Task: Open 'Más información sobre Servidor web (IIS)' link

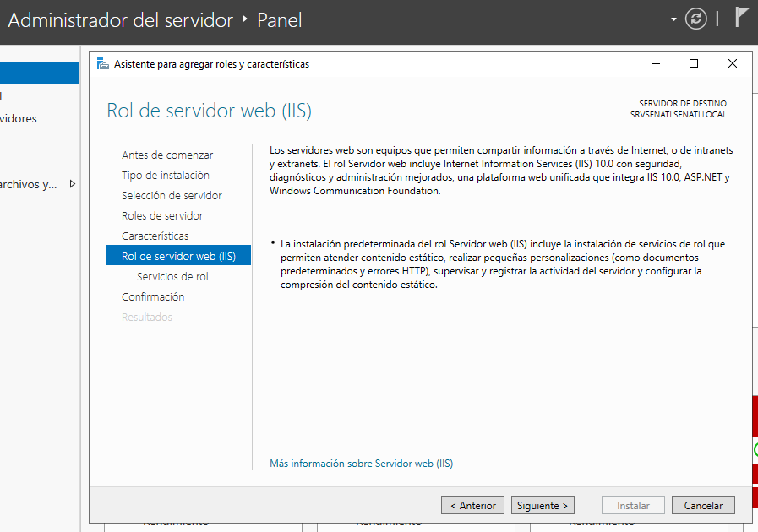Action: point(361,464)
